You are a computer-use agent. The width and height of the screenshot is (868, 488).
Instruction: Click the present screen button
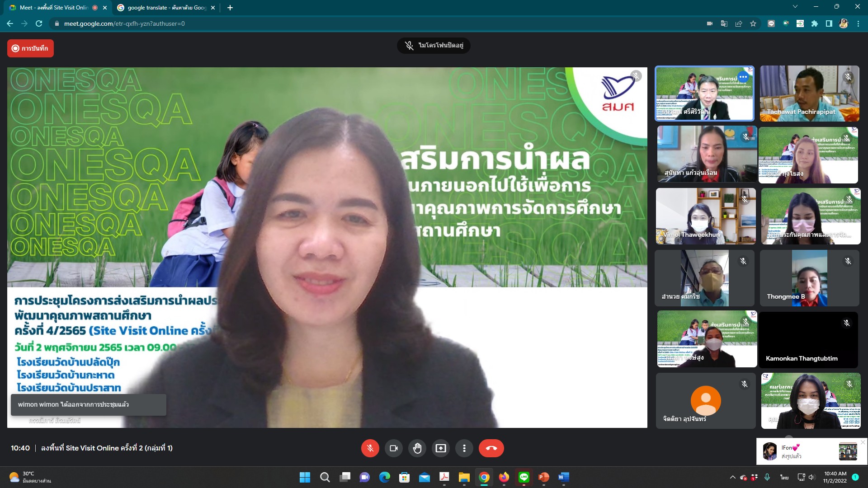(440, 448)
